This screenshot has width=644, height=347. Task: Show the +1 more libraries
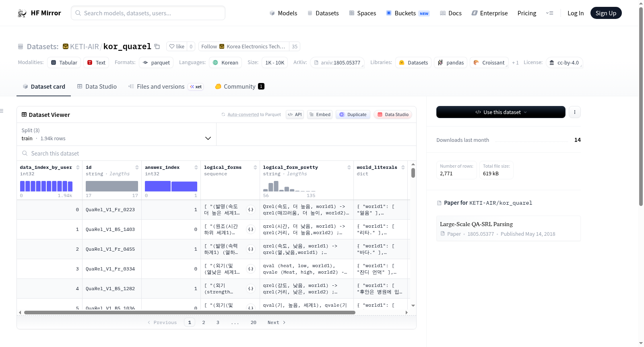(515, 62)
